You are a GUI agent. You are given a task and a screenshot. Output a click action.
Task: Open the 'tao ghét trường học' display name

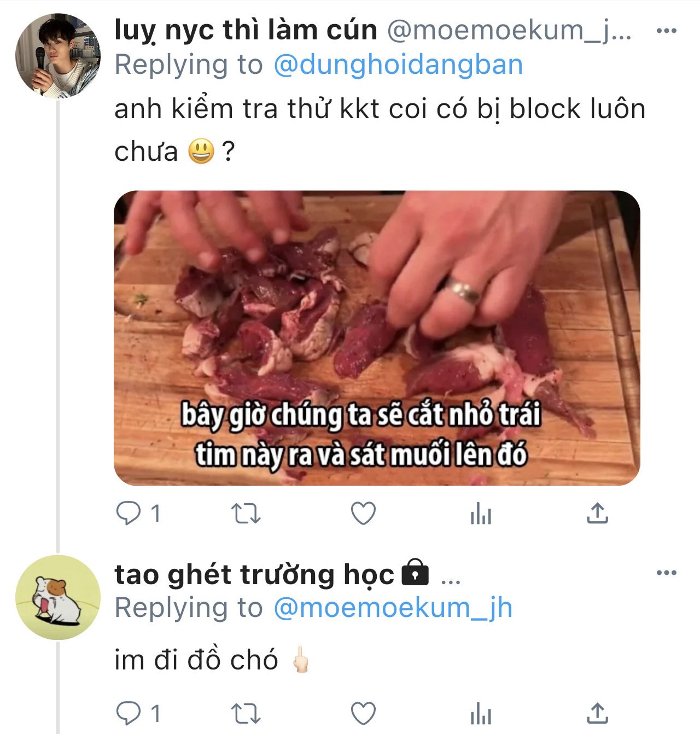254,575
